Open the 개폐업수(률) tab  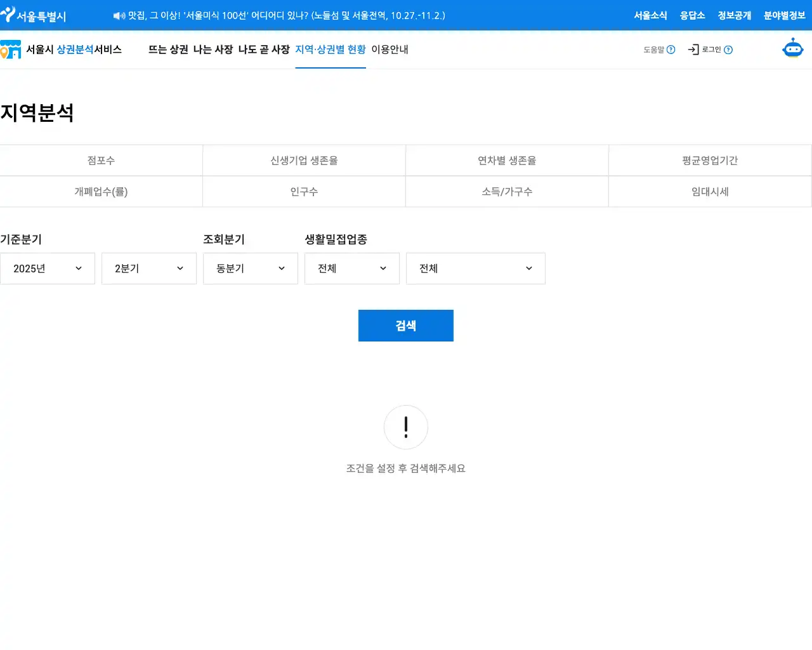click(101, 192)
